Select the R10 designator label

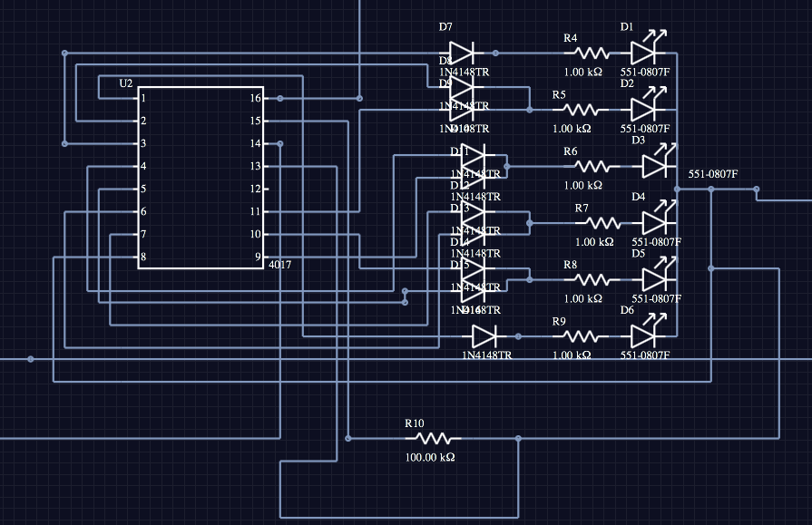pos(415,423)
